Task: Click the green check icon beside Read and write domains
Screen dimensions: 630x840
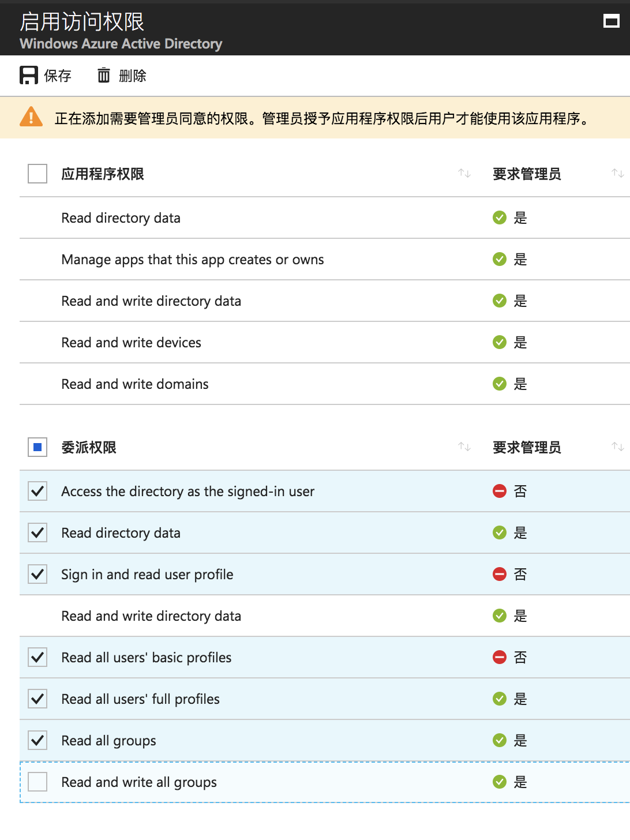Action: [500, 384]
